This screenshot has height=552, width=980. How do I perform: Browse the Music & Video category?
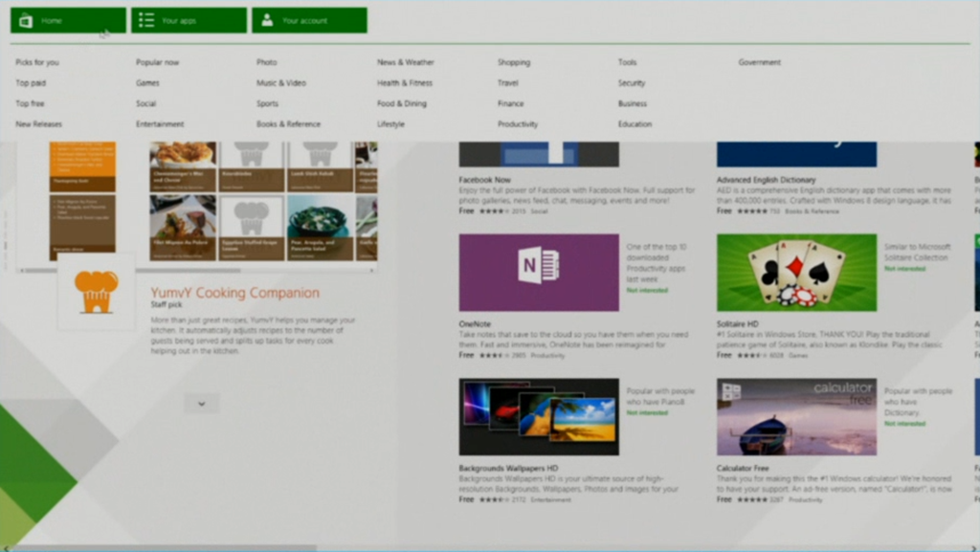coord(281,83)
